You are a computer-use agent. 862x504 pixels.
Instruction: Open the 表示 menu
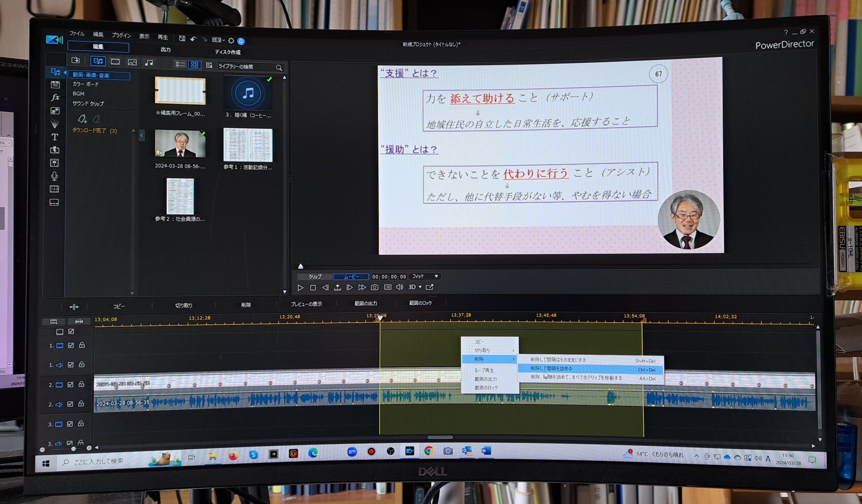pyautogui.click(x=144, y=36)
